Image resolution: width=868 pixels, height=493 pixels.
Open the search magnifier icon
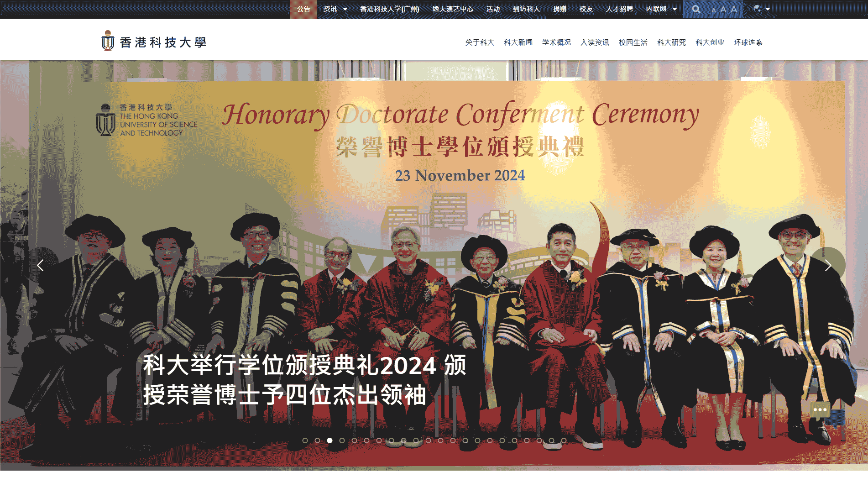[696, 9]
